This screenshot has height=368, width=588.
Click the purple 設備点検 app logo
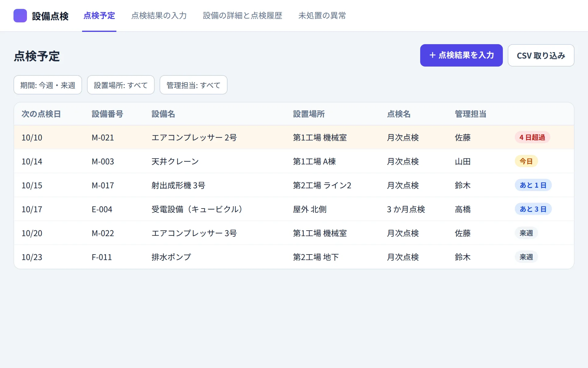20,16
